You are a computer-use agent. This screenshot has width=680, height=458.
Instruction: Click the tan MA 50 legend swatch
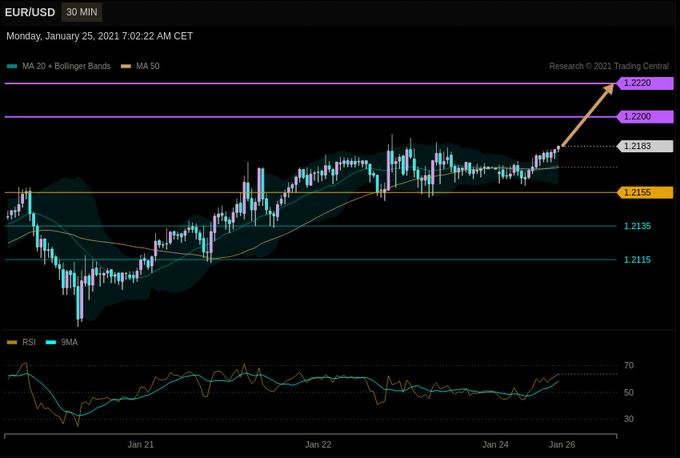126,66
